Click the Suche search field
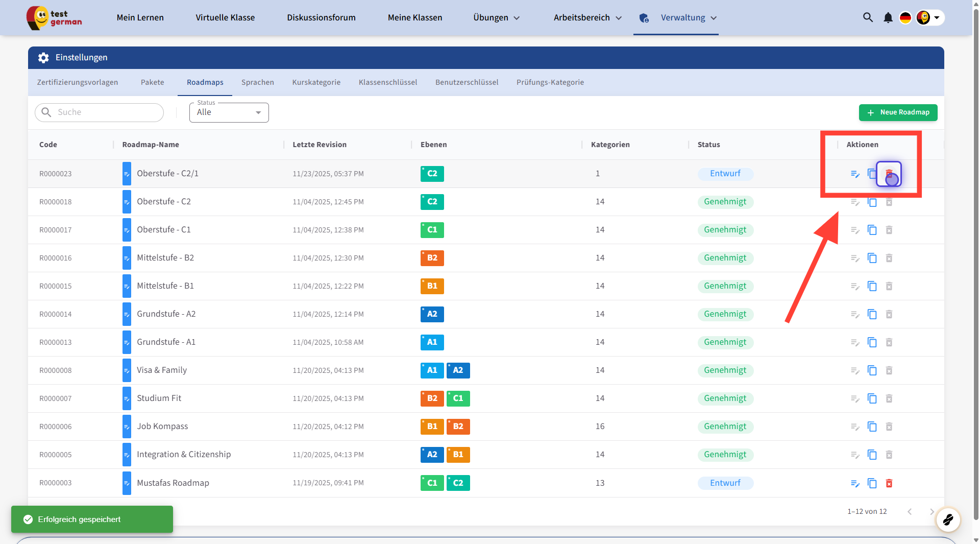Image resolution: width=980 pixels, height=544 pixels. tap(100, 112)
